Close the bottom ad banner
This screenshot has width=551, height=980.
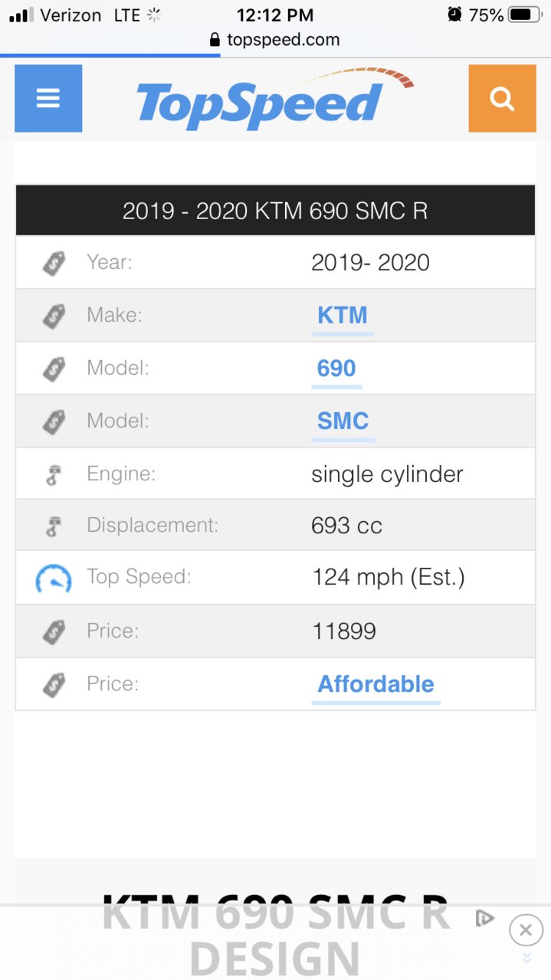[525, 930]
